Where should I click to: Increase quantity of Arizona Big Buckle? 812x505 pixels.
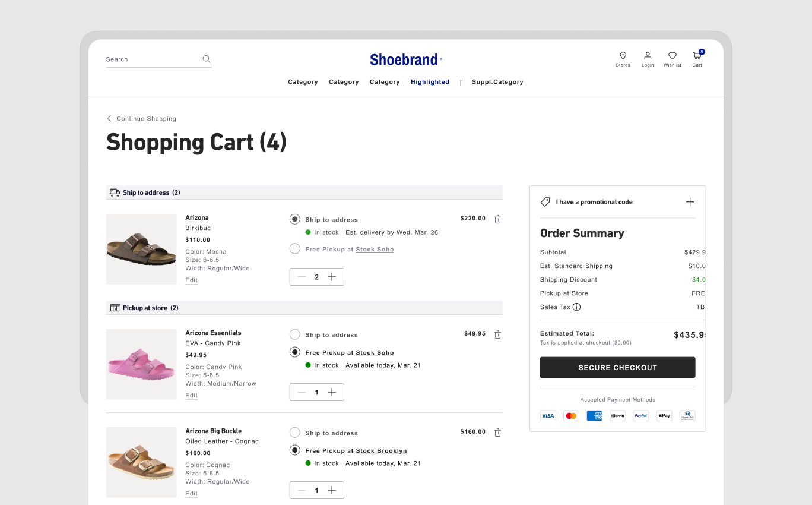point(332,490)
